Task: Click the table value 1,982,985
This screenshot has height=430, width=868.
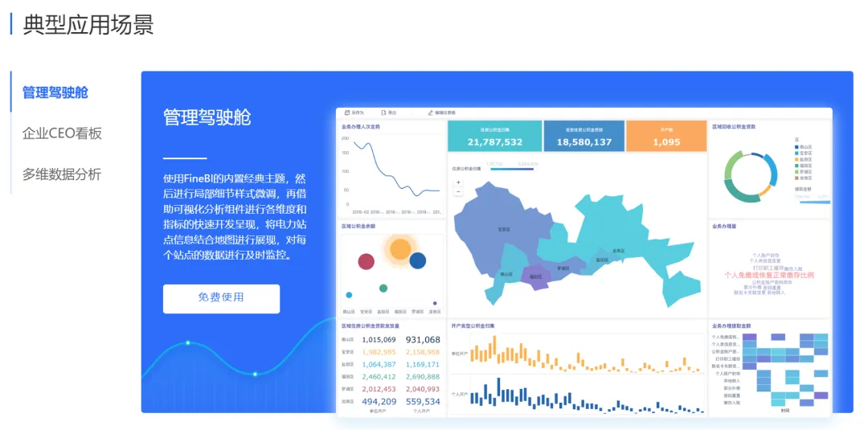Action: tap(379, 352)
